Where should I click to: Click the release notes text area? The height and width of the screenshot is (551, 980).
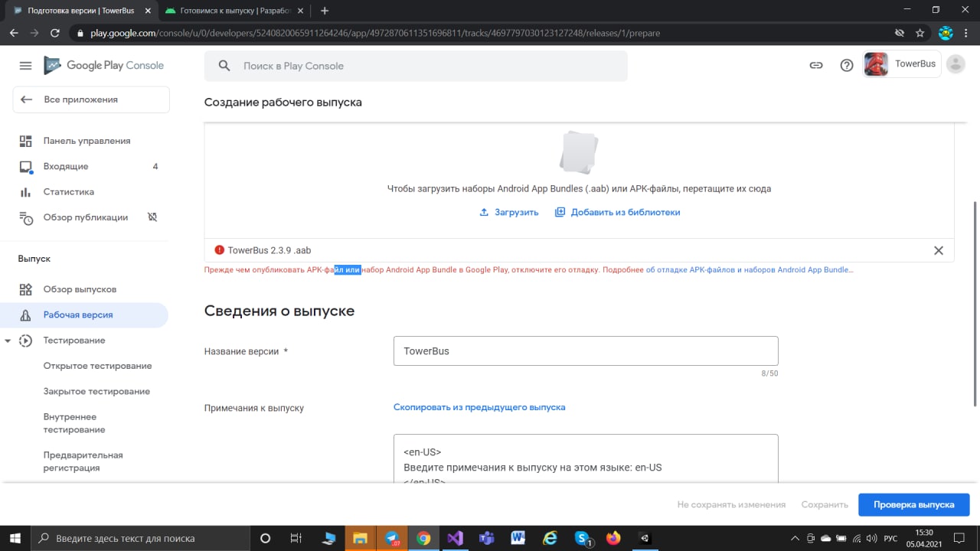586,458
